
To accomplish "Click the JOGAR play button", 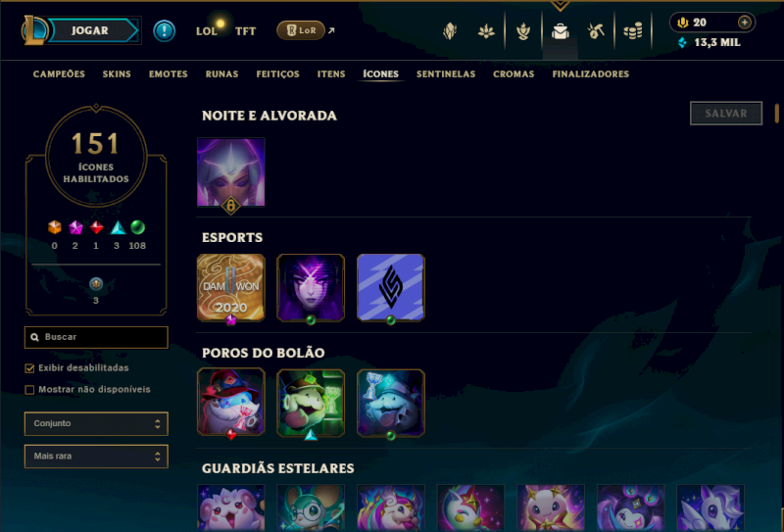I will click(90, 30).
